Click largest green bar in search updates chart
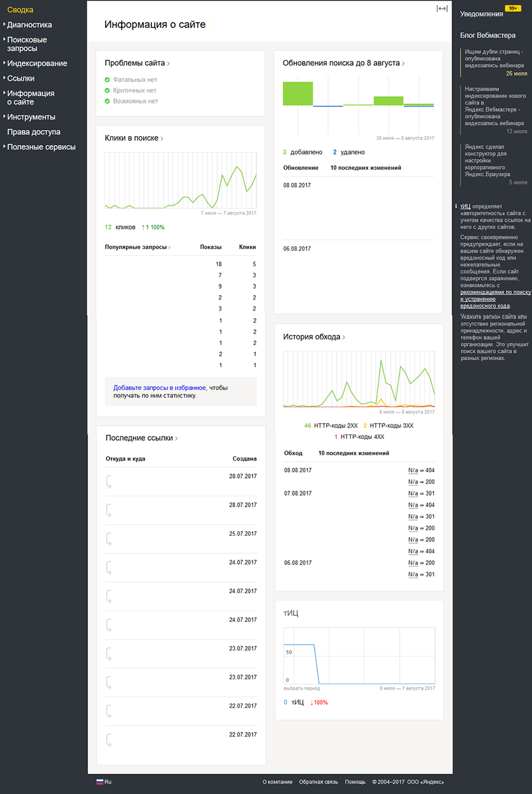Screen dimensions: 532x794 [298, 93]
